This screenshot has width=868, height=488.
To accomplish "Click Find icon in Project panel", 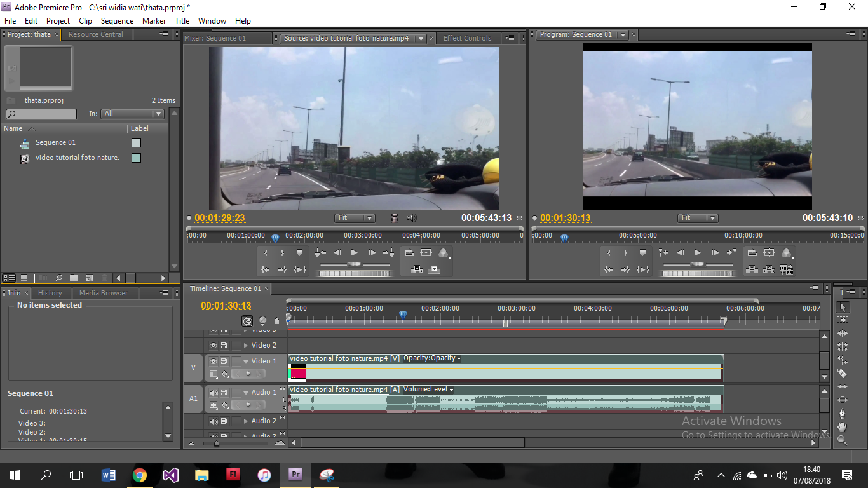I will 58,278.
